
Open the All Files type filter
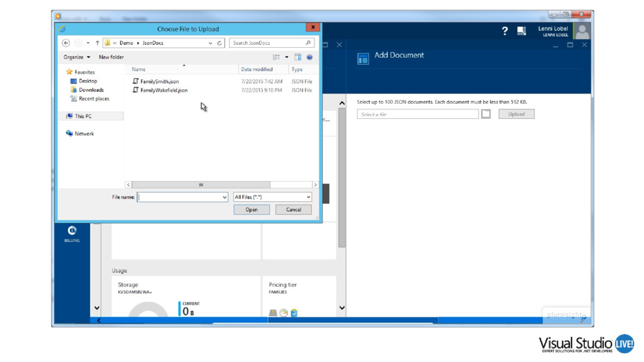click(x=272, y=197)
